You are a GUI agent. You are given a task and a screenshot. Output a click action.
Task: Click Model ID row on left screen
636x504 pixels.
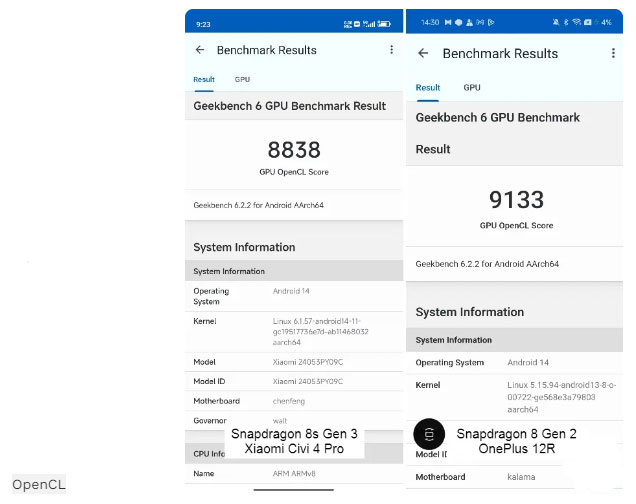coord(294,382)
